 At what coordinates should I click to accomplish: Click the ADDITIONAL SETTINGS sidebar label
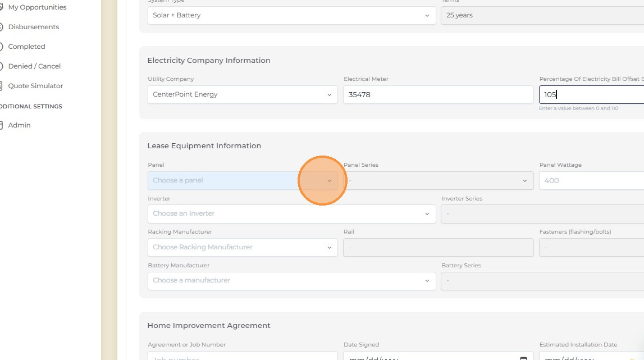pos(31,107)
